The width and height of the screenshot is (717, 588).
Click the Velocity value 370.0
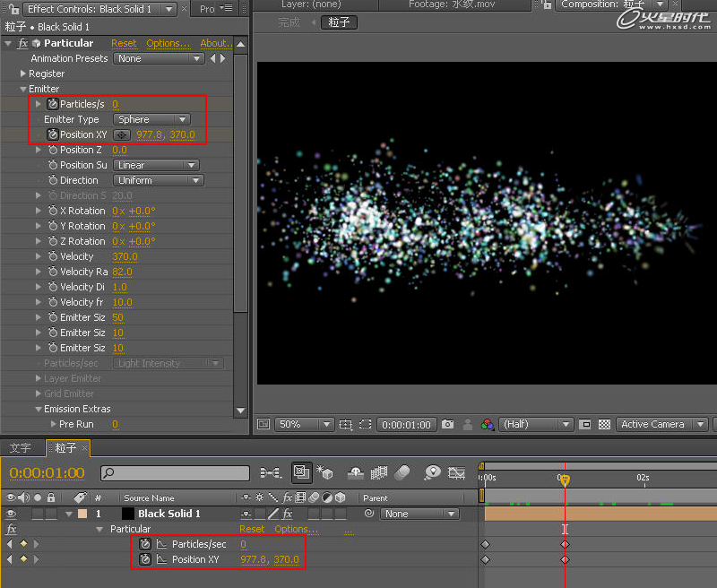tap(125, 256)
